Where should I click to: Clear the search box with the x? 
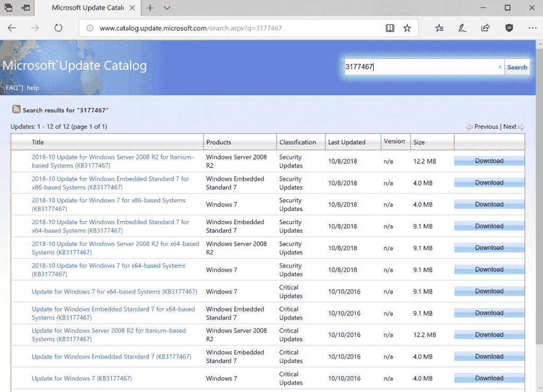click(x=500, y=67)
